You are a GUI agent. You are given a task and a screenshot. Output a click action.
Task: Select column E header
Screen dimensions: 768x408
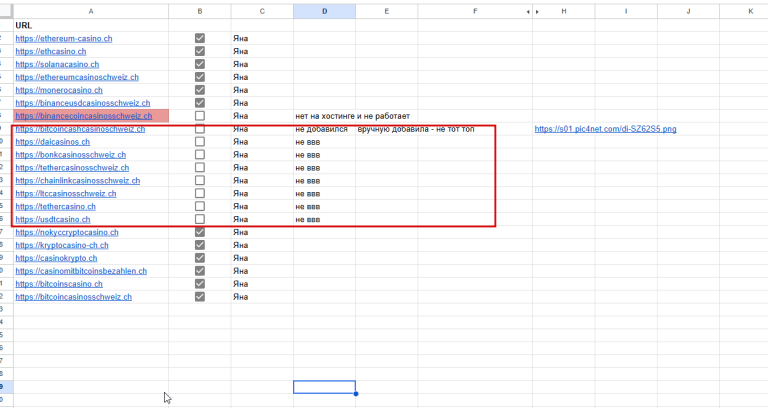pos(386,11)
